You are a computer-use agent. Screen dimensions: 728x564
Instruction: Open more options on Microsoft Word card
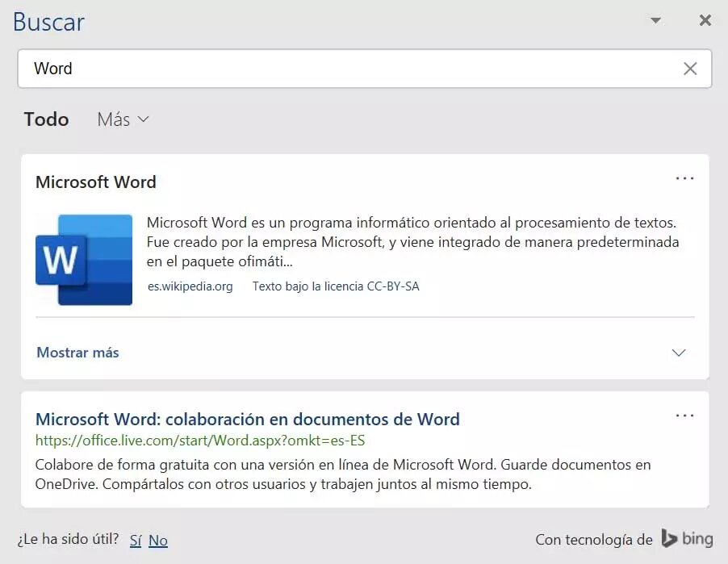click(x=684, y=178)
